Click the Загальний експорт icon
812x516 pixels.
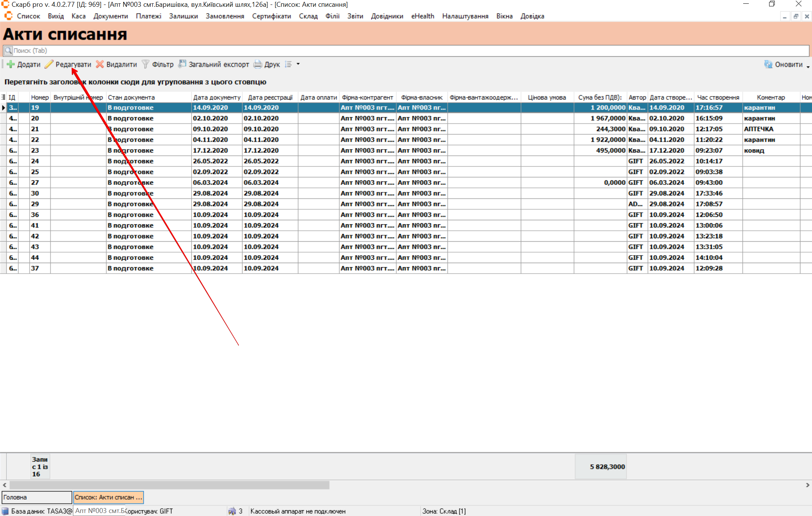coord(182,64)
